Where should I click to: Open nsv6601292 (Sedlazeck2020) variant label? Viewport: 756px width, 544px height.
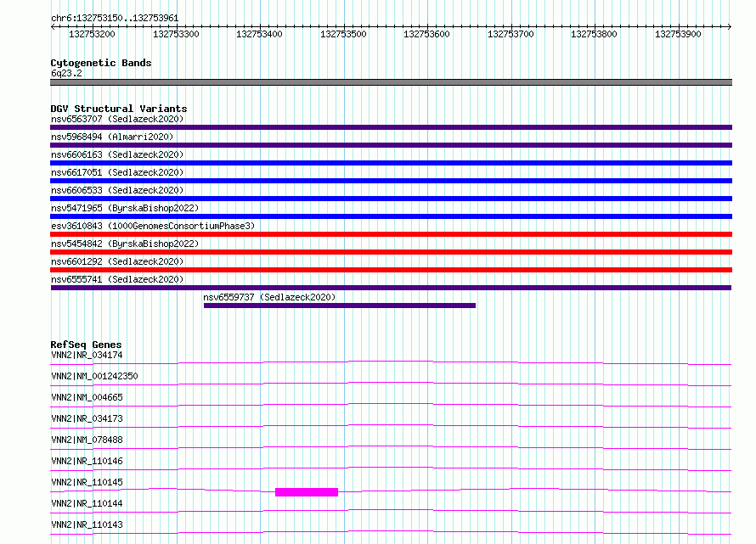coord(117,261)
